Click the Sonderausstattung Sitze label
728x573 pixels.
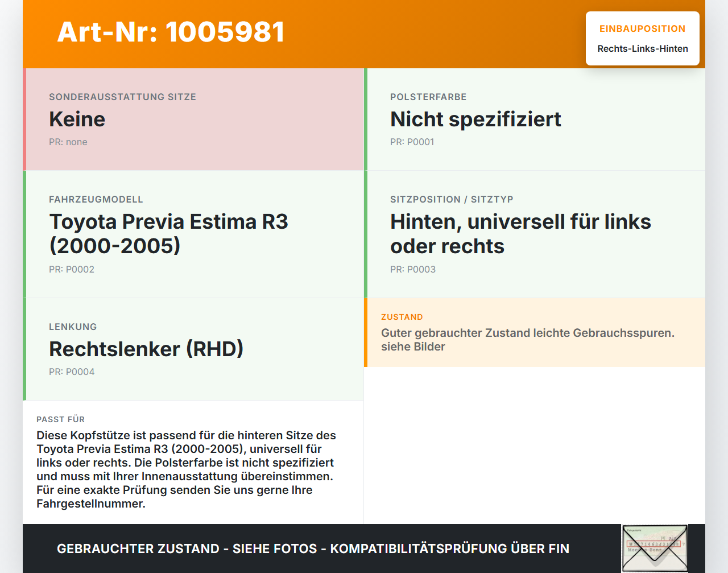122,97
